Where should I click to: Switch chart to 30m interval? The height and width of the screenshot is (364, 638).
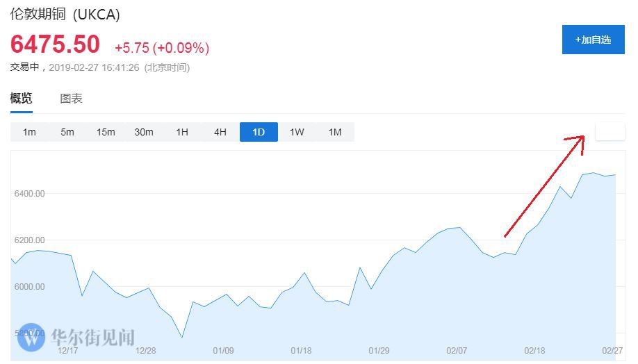click(x=144, y=132)
